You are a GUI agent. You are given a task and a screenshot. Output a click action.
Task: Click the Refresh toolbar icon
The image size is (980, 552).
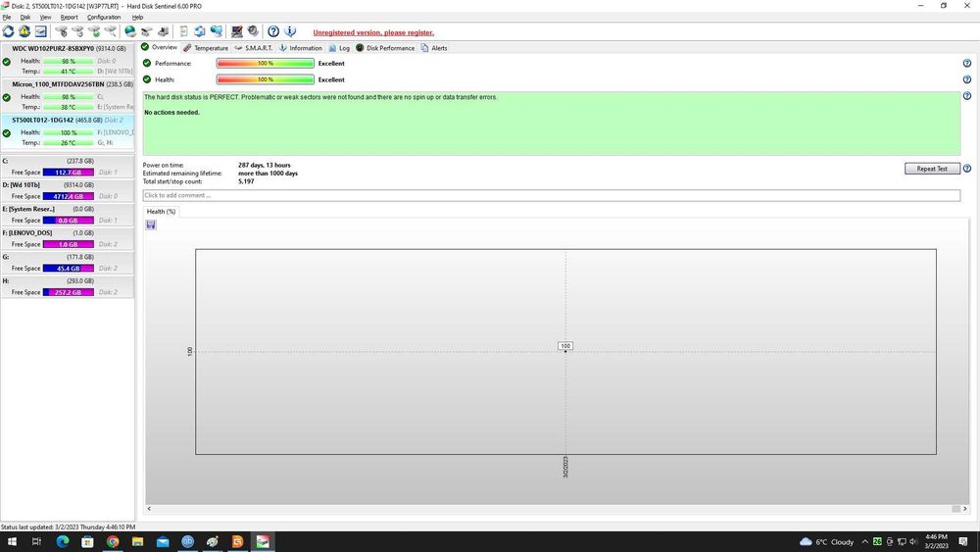8,31
